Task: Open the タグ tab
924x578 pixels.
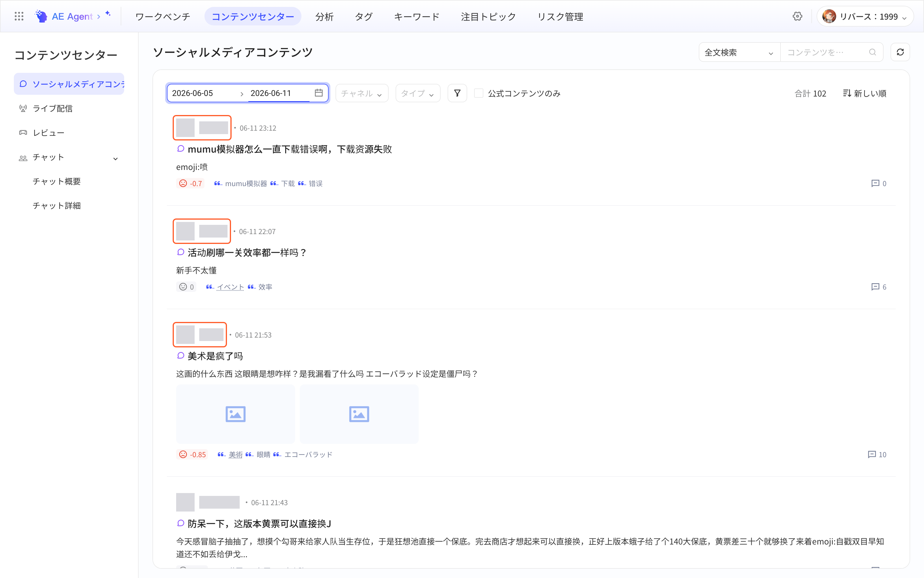Action: (x=364, y=16)
